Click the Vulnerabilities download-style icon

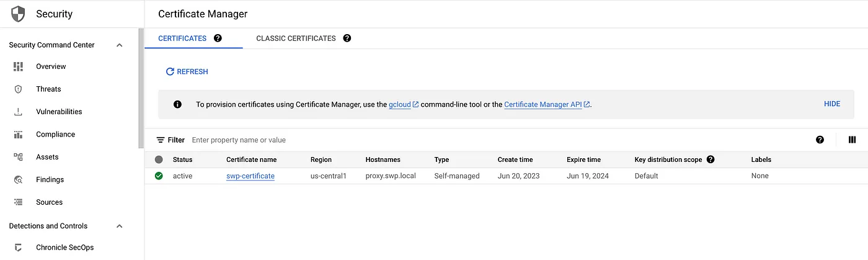pos(18,112)
